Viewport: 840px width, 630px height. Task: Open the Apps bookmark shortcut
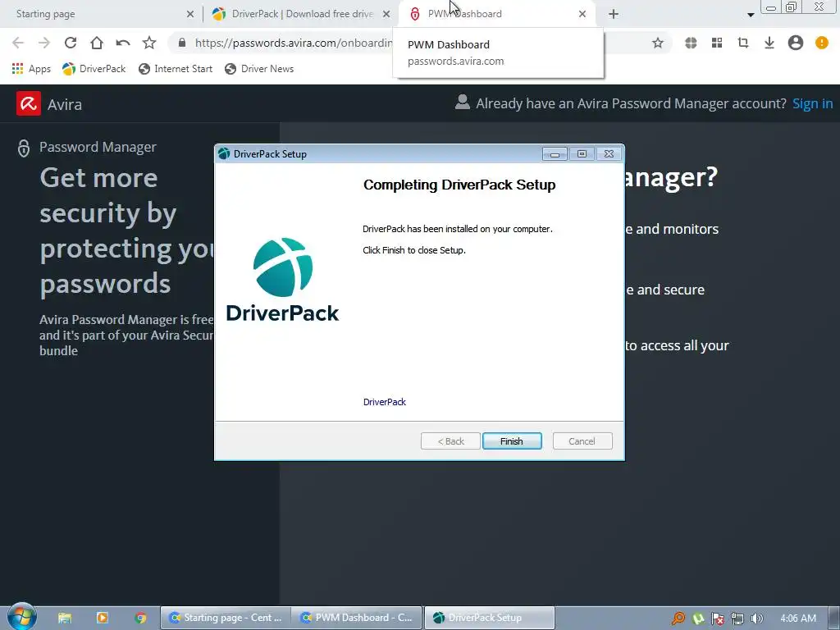click(31, 69)
